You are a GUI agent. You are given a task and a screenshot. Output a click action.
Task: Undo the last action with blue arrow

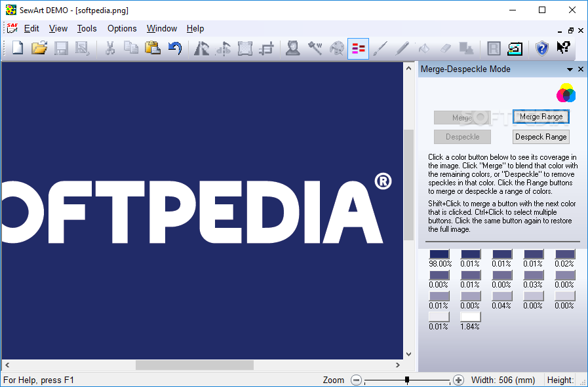tap(175, 48)
